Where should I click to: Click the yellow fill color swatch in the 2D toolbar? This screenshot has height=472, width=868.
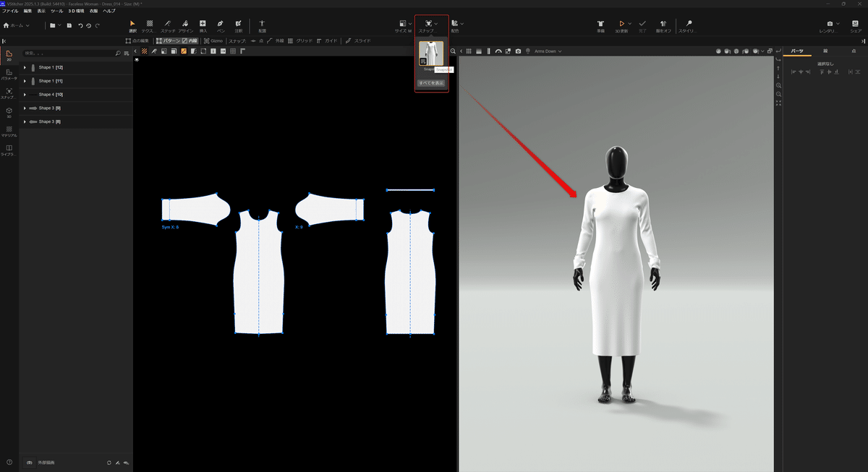(x=183, y=52)
